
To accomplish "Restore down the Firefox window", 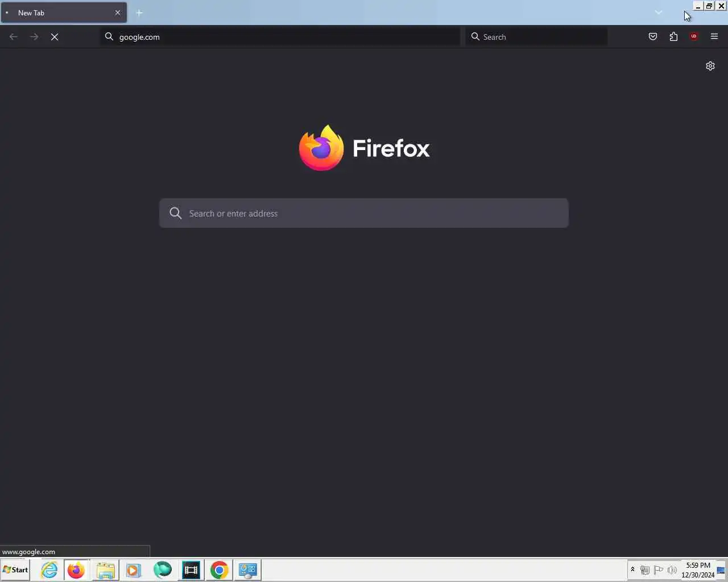I will tap(709, 6).
